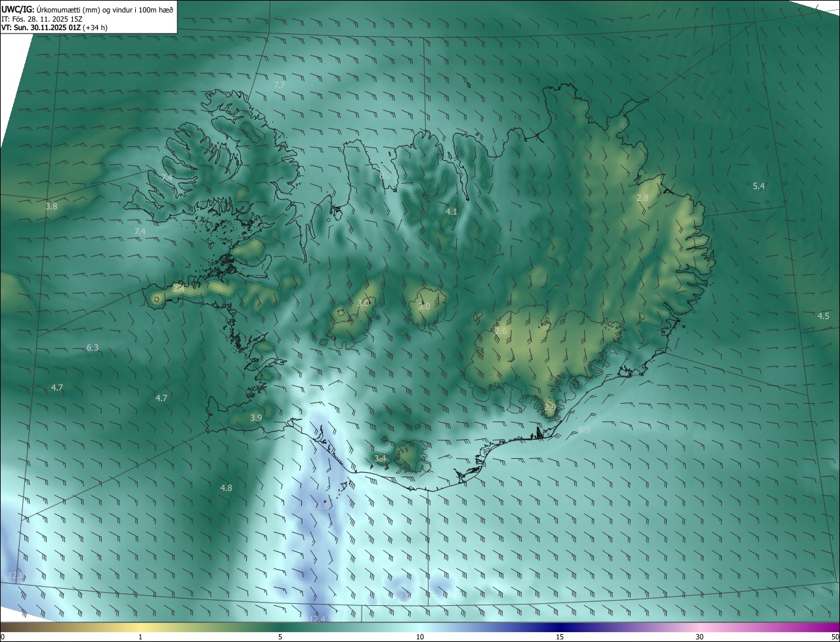840x642 pixels.
Task: Click the 11.6 value south of the coast
Action: click(323, 505)
